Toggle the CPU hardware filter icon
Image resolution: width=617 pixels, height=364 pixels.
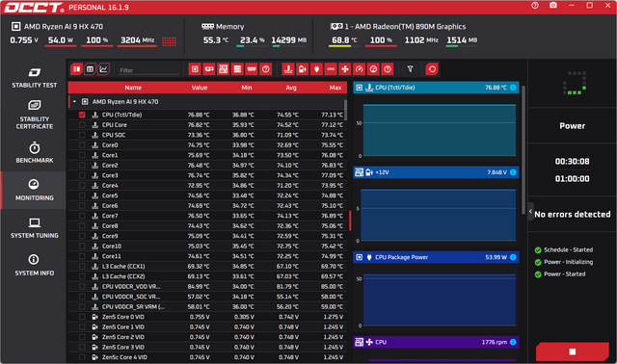195,69
